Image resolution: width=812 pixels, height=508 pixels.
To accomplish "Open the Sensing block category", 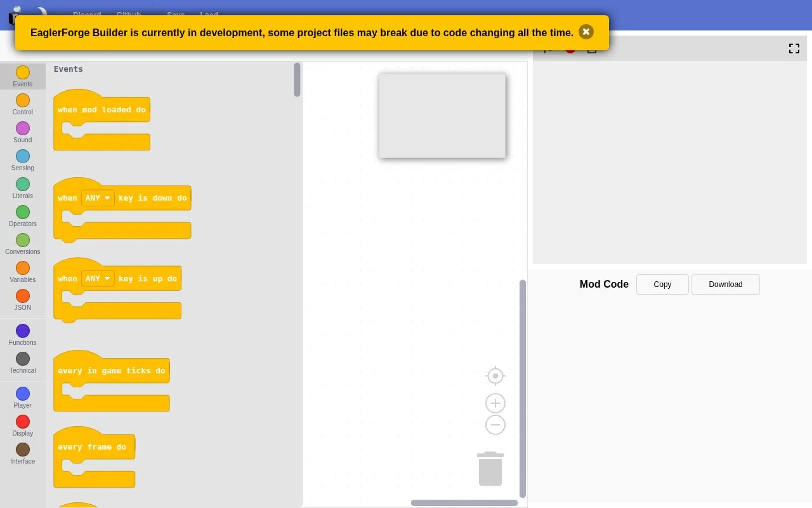I will [x=23, y=160].
